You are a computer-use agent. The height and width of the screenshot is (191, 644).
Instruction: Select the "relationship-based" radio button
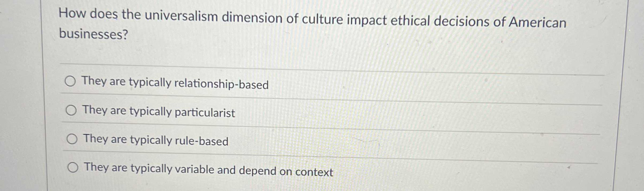(x=70, y=81)
